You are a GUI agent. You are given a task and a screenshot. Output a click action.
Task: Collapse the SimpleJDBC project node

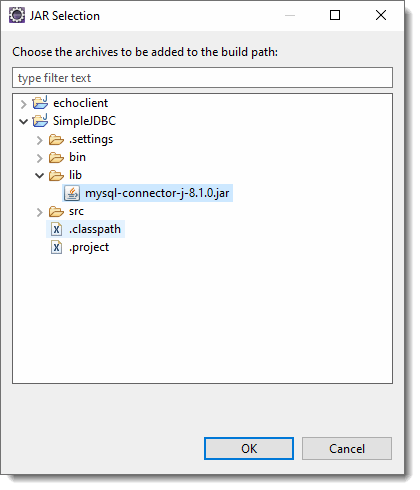23,121
